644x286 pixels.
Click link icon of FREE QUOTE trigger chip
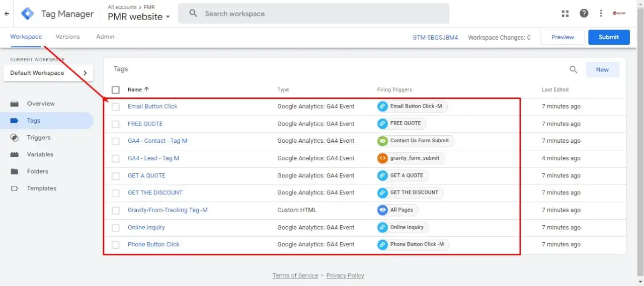pos(382,123)
